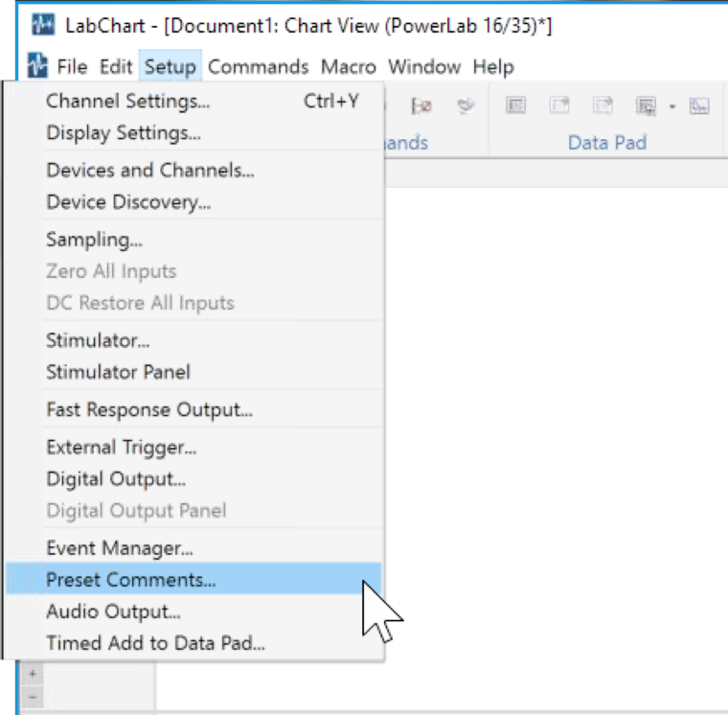Click the last icon in Data Pad group

pyautogui.click(x=699, y=106)
